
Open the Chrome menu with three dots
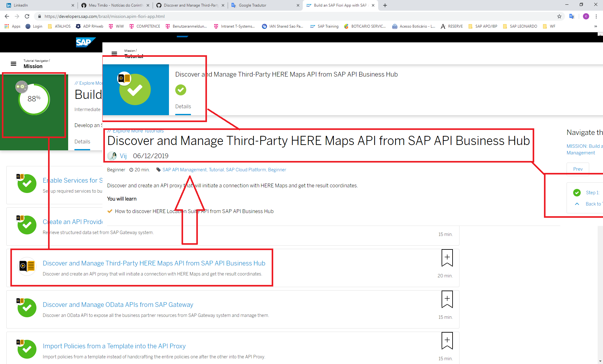596,16
